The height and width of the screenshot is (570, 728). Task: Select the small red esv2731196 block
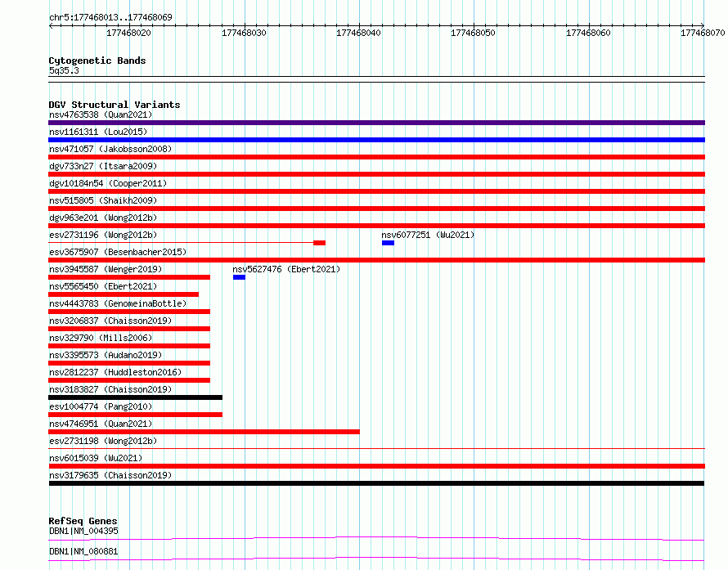pos(320,243)
